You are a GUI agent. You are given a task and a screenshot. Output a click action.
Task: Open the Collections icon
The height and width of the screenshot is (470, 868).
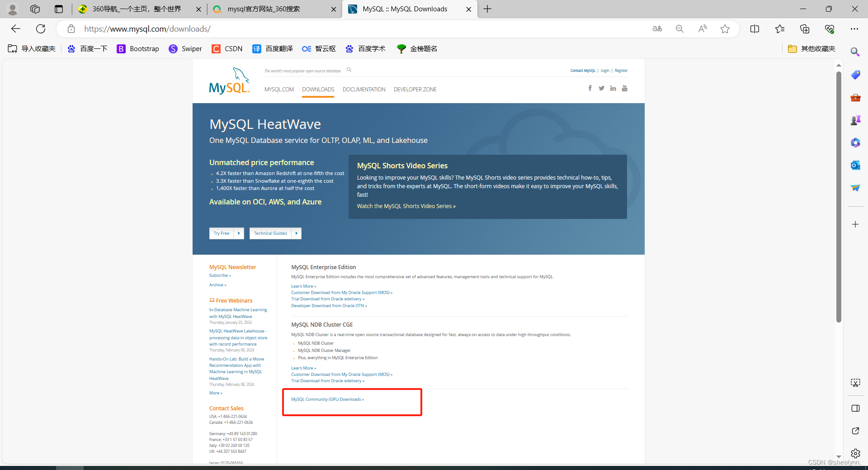pos(805,29)
